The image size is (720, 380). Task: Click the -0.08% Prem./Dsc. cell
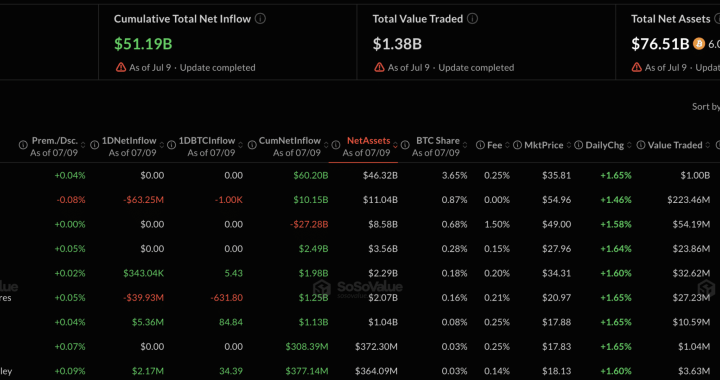(x=71, y=200)
